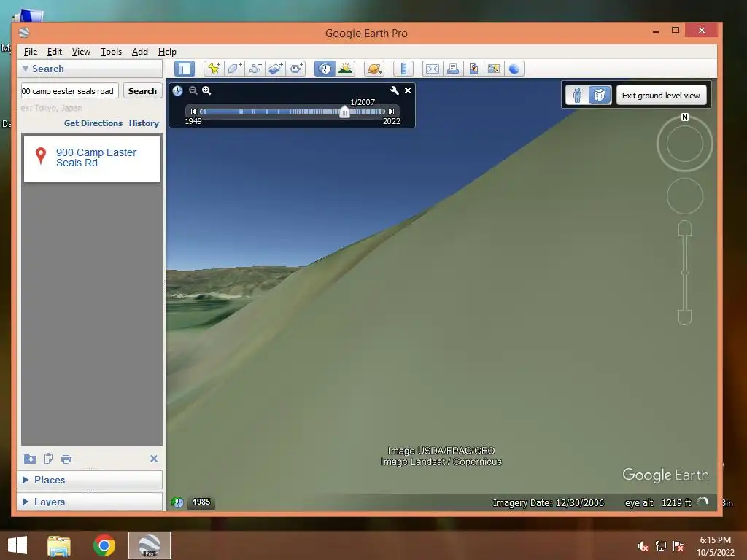Viewport: 747px width, 560px height.
Task: Click Exit ground-level view button
Action: (661, 96)
